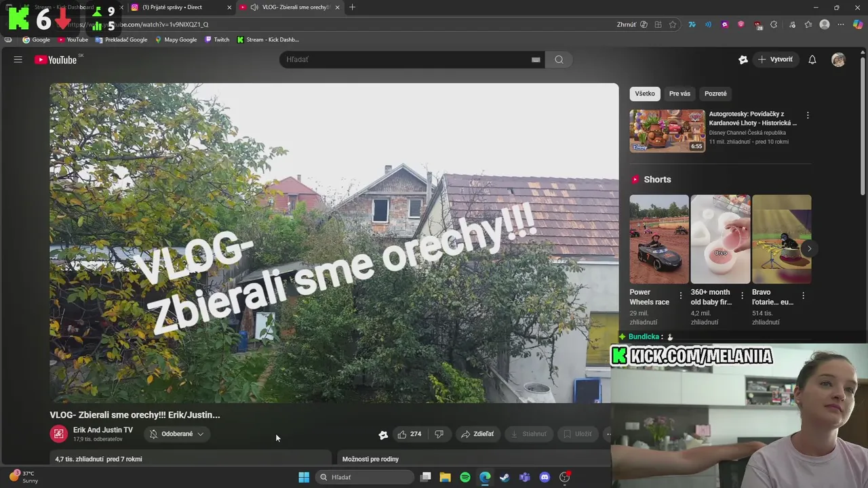Open the Vytvoriť create menu
Viewport: 868px width, 488px height.
pyautogui.click(x=775, y=60)
